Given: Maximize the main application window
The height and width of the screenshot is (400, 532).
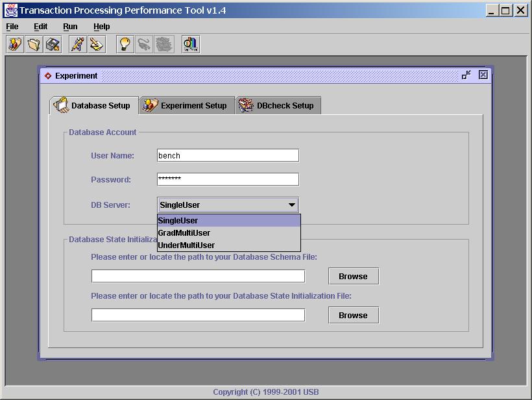Looking at the screenshot, I should pyautogui.click(x=505, y=10).
